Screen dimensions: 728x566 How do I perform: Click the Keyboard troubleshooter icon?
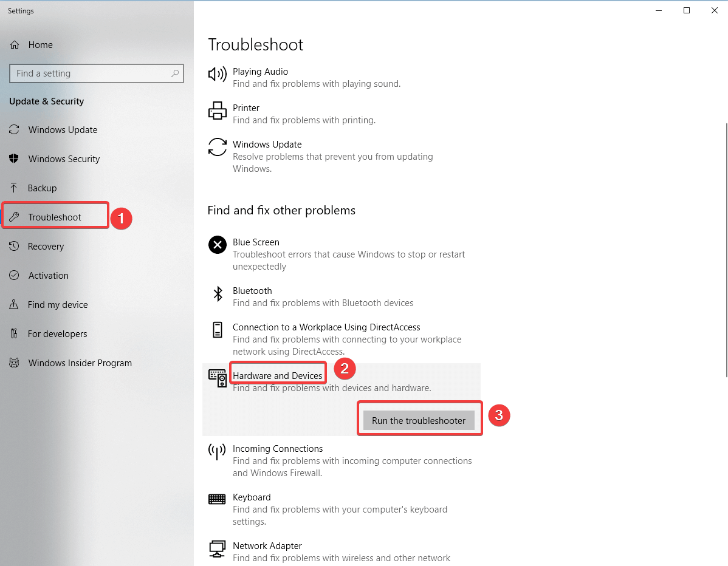[217, 500]
